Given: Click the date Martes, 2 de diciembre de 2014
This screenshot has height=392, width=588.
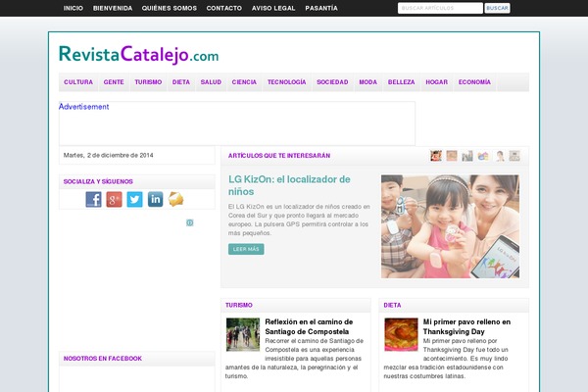Looking at the screenshot, I should pos(108,155).
